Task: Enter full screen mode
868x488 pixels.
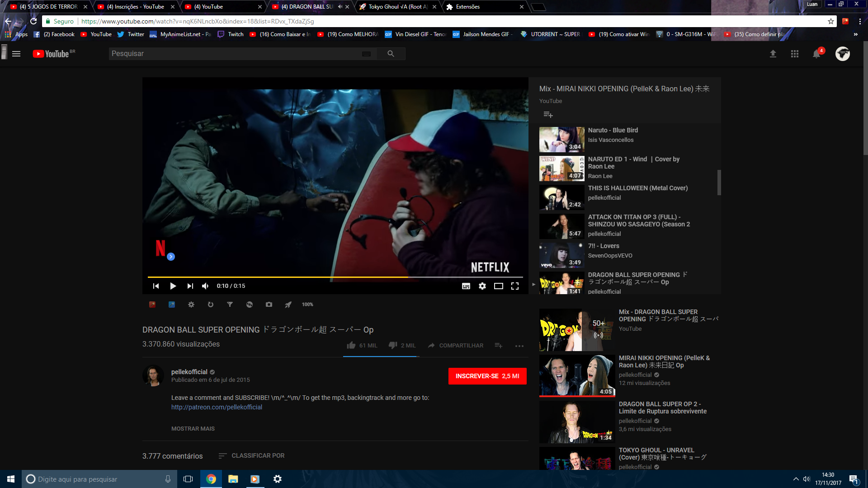Action: coord(515,286)
